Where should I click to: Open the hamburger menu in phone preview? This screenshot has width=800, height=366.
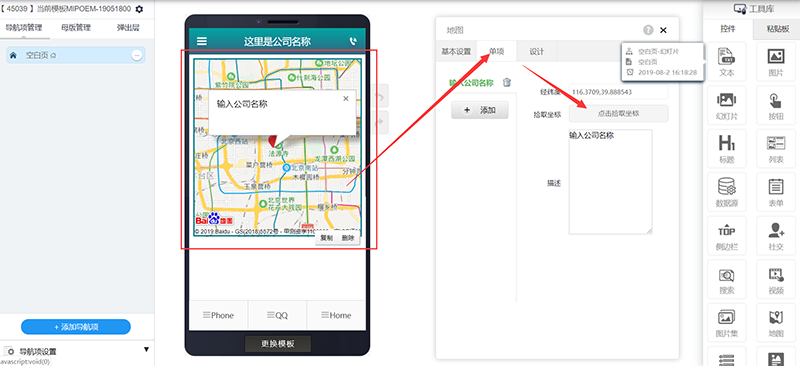pos(202,41)
